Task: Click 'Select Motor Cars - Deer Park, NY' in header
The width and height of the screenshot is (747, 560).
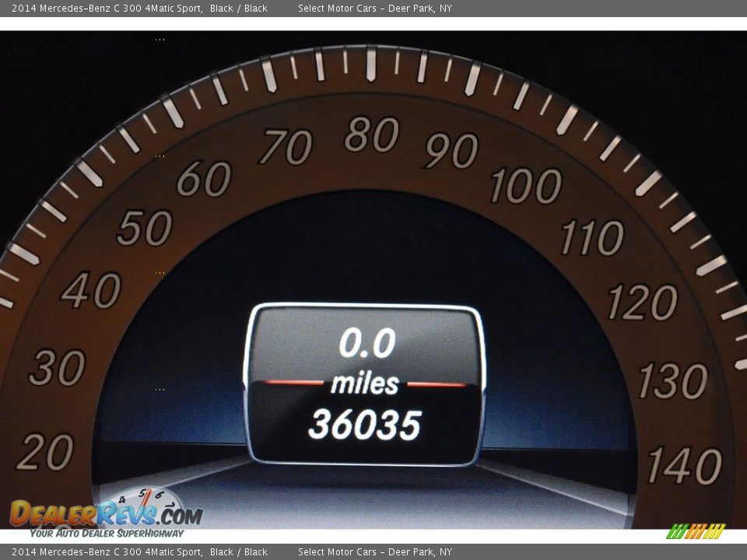Action: coord(375,8)
